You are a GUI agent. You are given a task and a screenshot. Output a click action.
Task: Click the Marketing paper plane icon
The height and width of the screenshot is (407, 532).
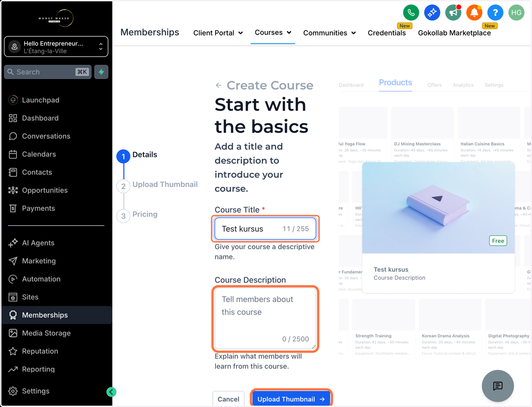(13, 261)
